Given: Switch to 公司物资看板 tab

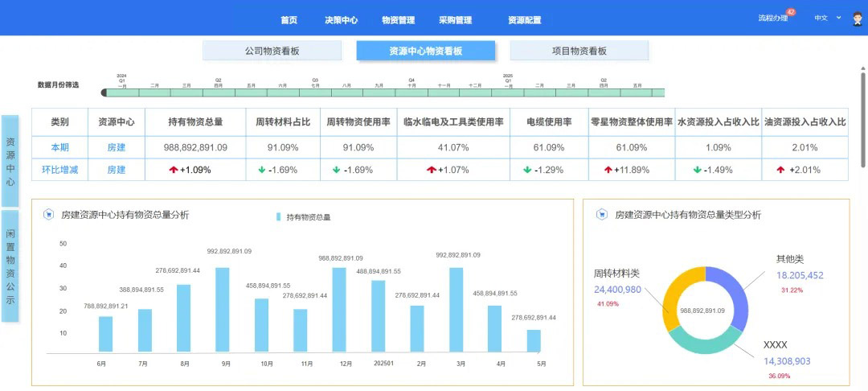Looking at the screenshot, I should point(272,51).
